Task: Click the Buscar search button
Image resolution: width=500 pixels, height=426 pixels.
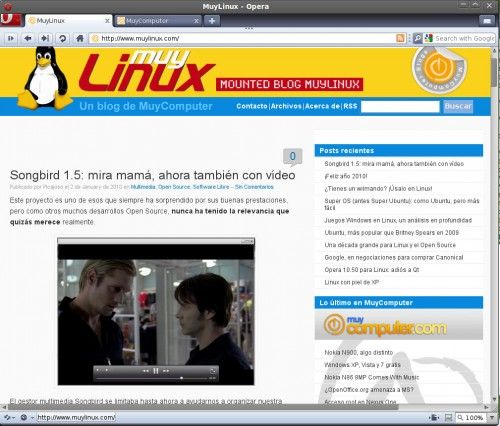Action: click(458, 107)
